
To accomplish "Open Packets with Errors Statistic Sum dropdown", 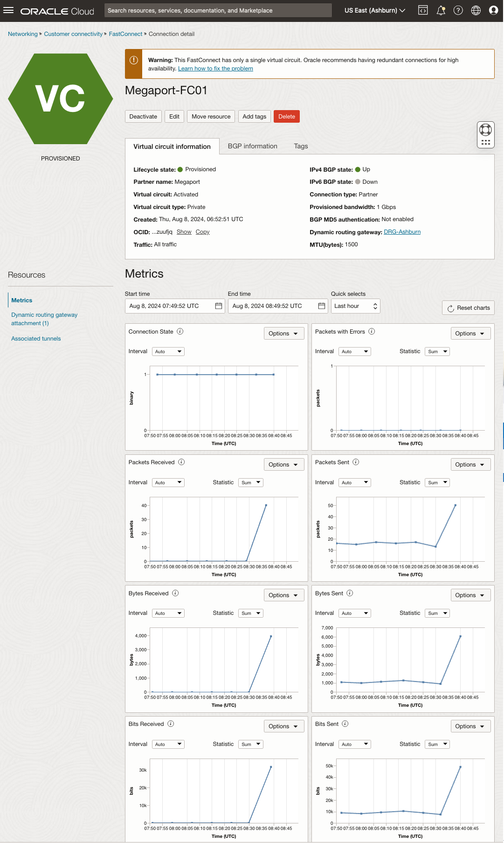I will pyautogui.click(x=437, y=352).
